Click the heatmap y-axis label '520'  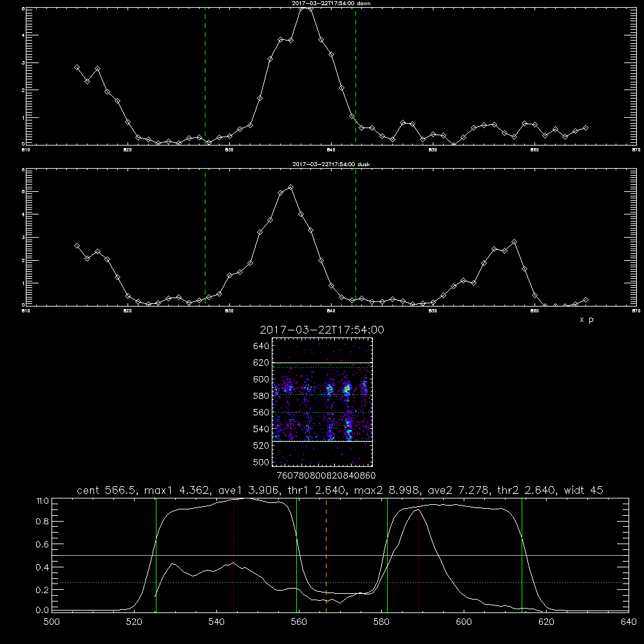tap(261, 446)
